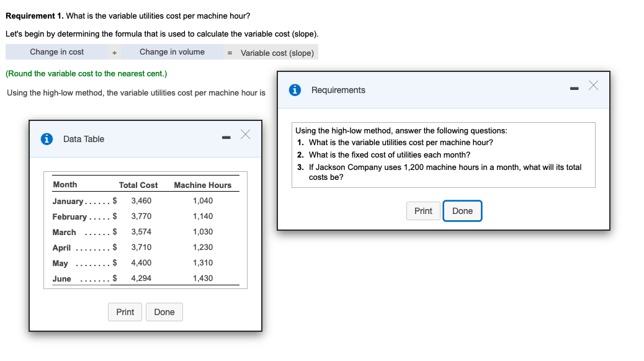Click the Data Table info icon
644x361 pixels.
pos(47,139)
